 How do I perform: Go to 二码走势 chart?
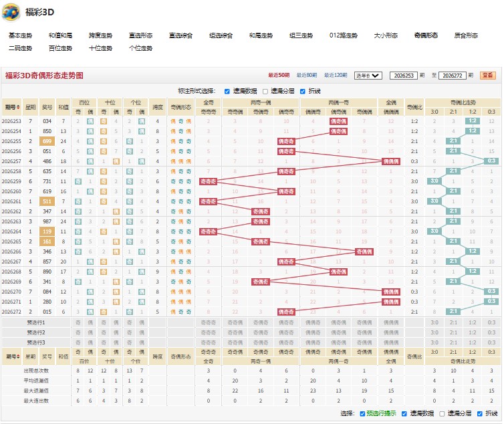coord(20,48)
